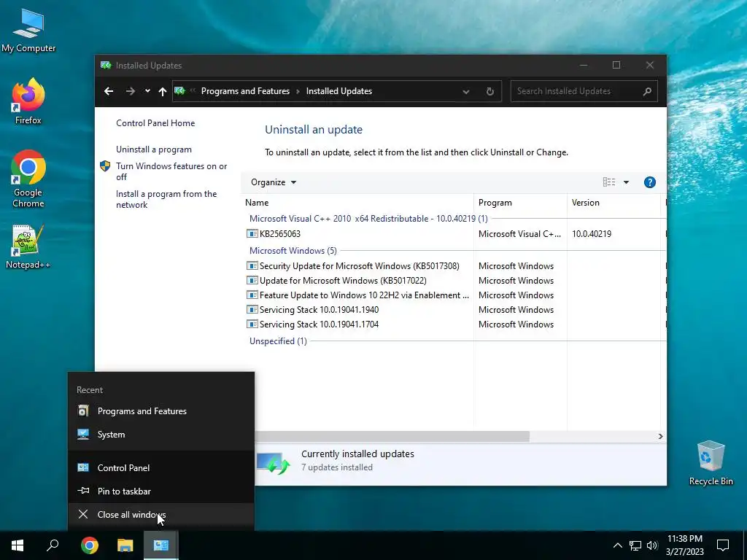Open System from the Recent list
Image resolution: width=747 pixels, height=560 pixels.
click(x=161, y=435)
